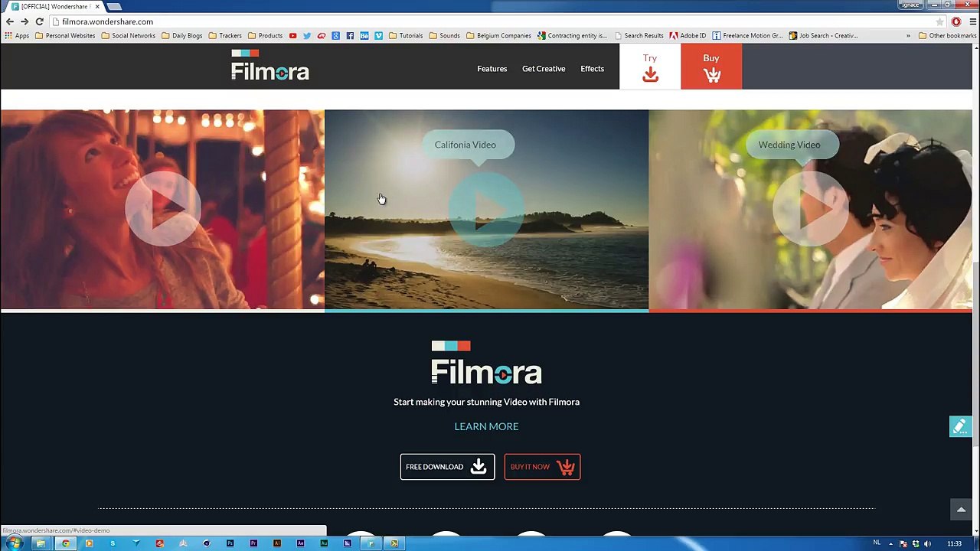Viewport: 980px width, 551px height.
Task: Expand the Tutorials bookmark folder
Action: pyautogui.click(x=406, y=35)
